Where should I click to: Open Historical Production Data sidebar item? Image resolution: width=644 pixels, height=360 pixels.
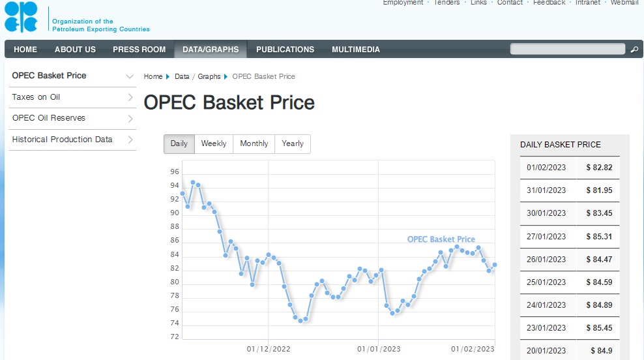click(62, 140)
